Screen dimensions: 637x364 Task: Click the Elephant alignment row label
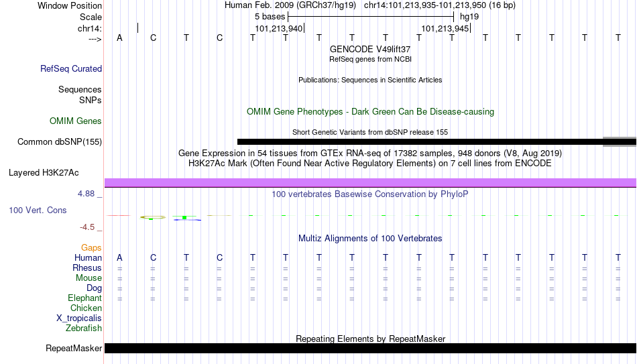tap(84, 298)
